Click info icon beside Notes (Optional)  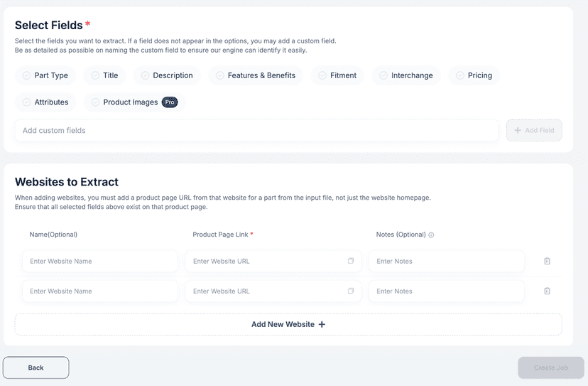tap(431, 235)
